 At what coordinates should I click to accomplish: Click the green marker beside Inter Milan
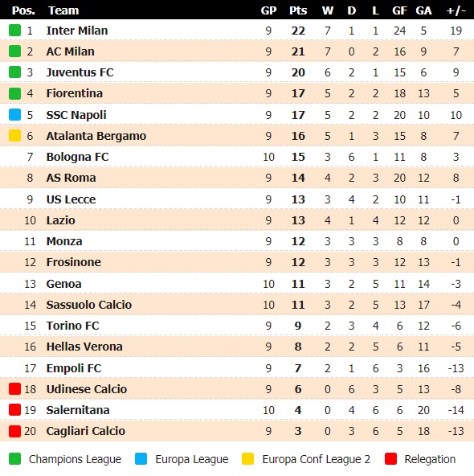(x=14, y=31)
